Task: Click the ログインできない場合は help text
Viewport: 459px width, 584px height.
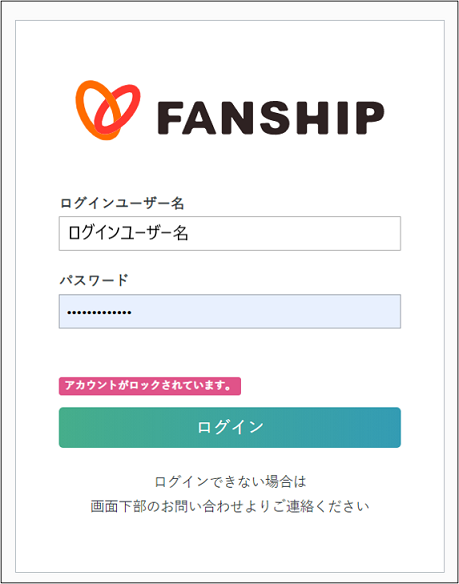Action: (230, 482)
